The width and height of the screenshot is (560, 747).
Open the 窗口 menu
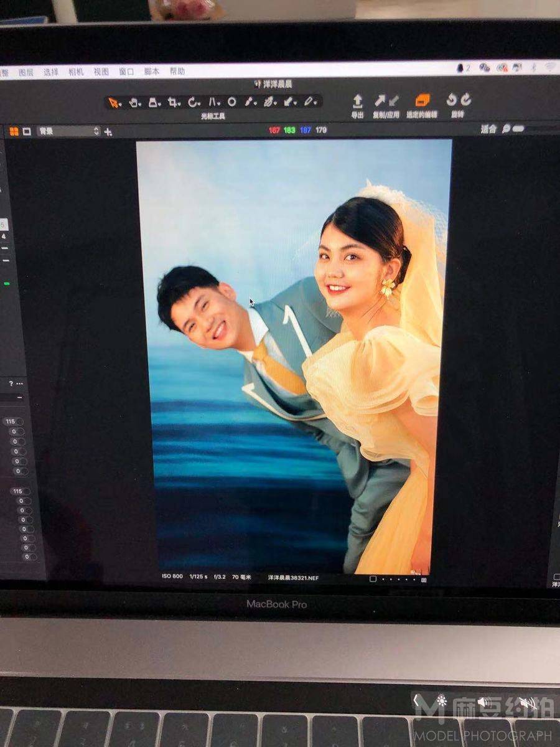(126, 72)
